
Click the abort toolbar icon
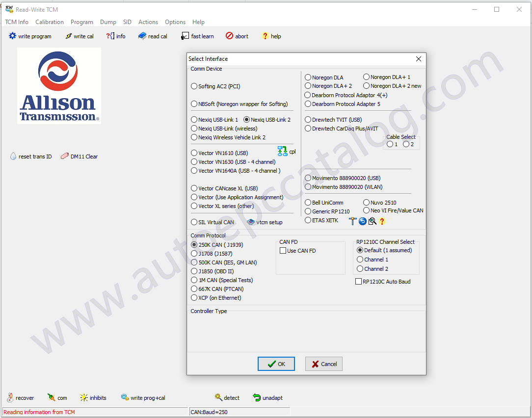coord(229,36)
